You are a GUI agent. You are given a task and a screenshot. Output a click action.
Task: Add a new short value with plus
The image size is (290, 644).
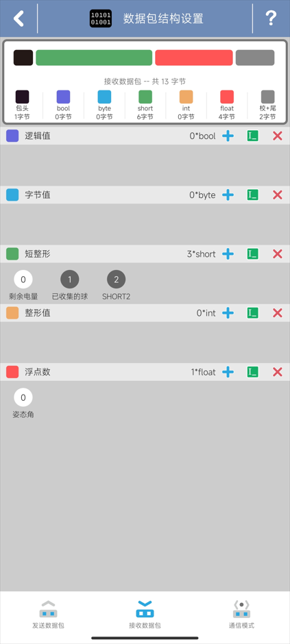(x=228, y=253)
